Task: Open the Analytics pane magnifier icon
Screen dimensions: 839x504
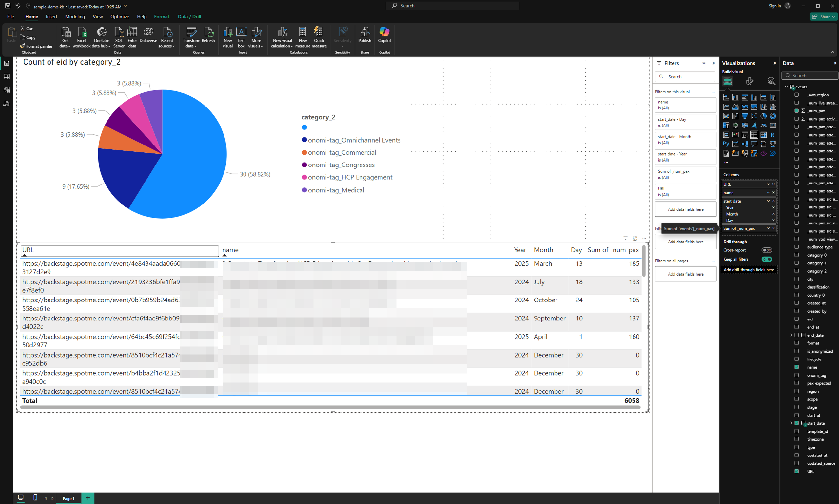Action: (771, 81)
